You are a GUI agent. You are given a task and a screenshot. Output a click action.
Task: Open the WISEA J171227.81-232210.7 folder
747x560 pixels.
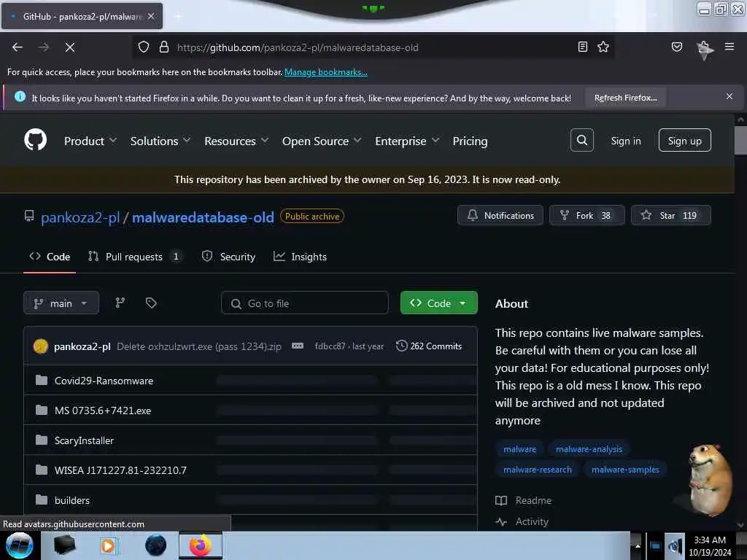pyautogui.click(x=120, y=470)
